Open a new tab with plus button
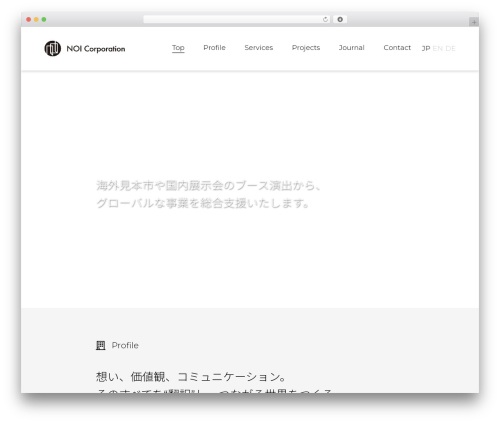The image size is (500, 423). click(474, 22)
